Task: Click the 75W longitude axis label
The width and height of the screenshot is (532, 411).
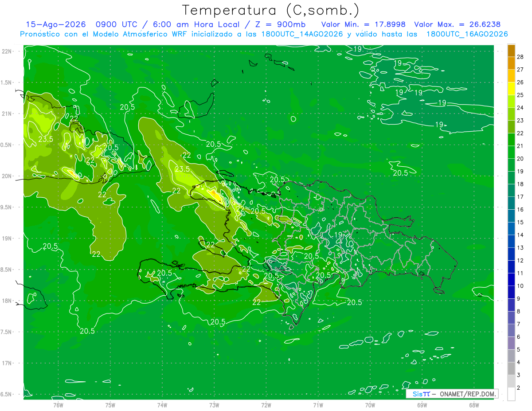Action: point(110,405)
